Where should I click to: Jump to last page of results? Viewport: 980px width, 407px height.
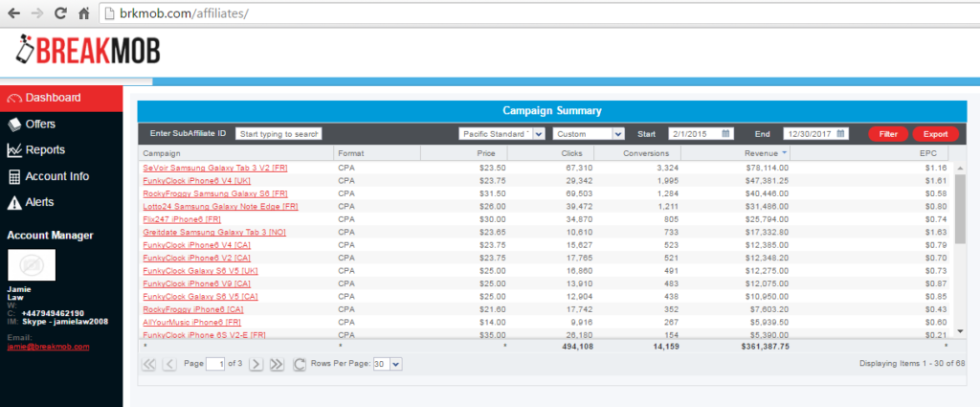(x=277, y=364)
